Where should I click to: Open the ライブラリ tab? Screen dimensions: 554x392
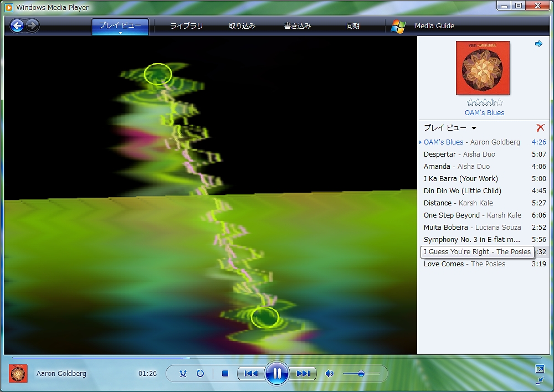186,26
